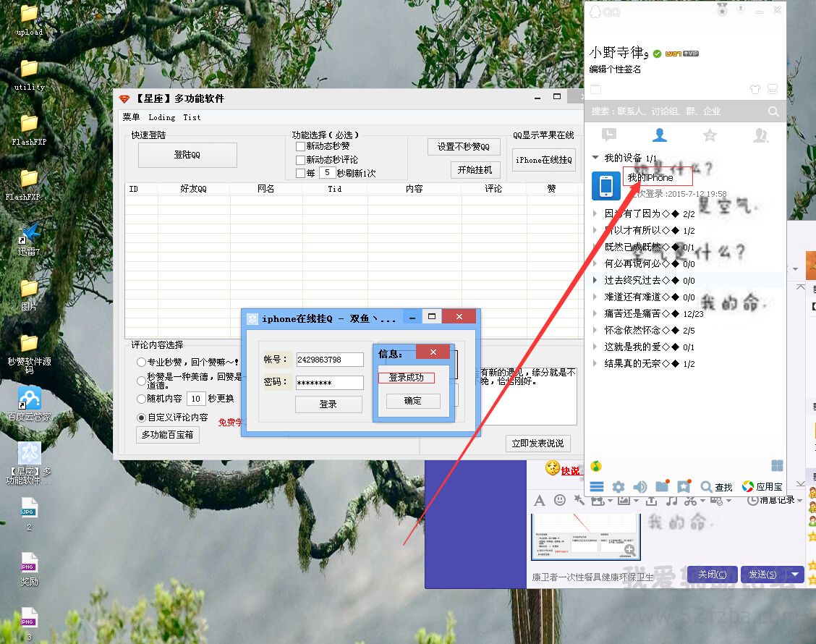
Task: Open the Tist menu
Action: coord(192,117)
